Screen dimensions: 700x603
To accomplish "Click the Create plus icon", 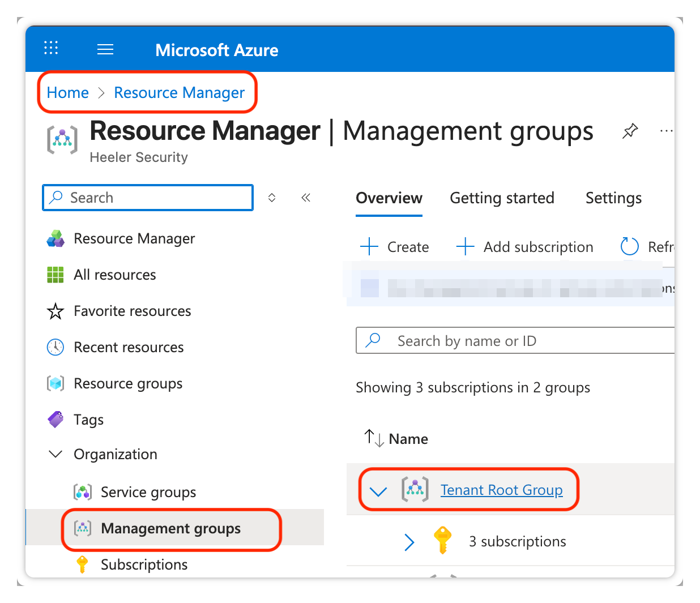I will click(369, 247).
